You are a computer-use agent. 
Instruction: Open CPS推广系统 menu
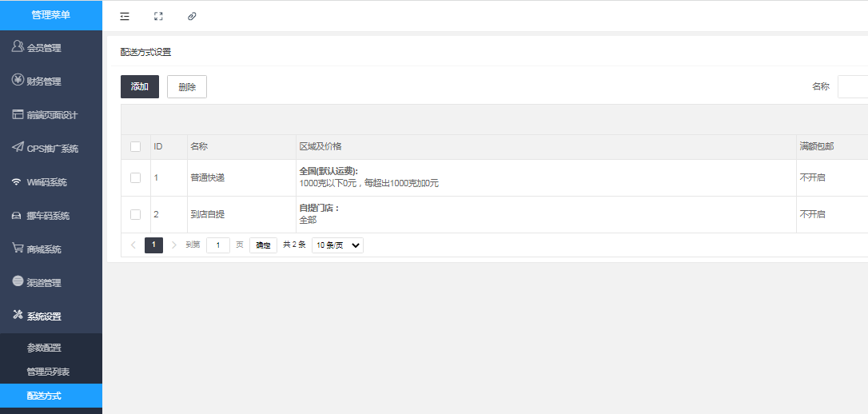51,149
